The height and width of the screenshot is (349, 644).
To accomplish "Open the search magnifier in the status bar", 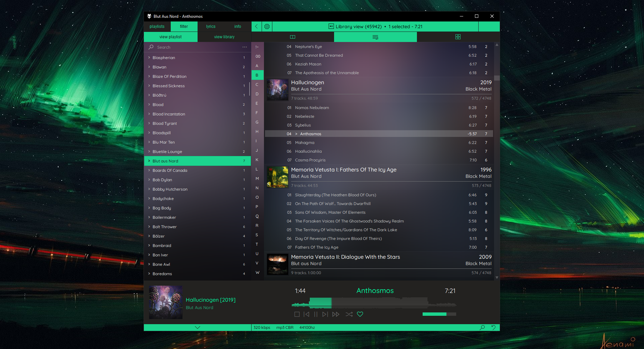I will [x=482, y=328].
